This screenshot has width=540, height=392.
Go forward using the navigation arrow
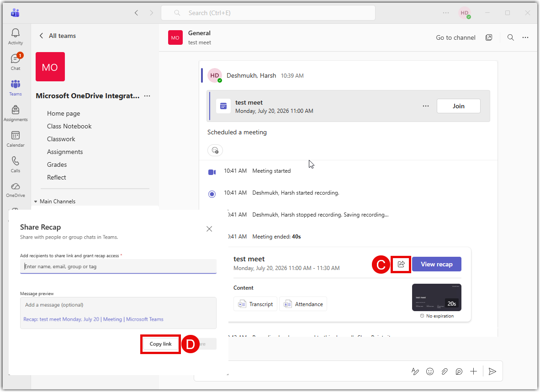(x=152, y=13)
